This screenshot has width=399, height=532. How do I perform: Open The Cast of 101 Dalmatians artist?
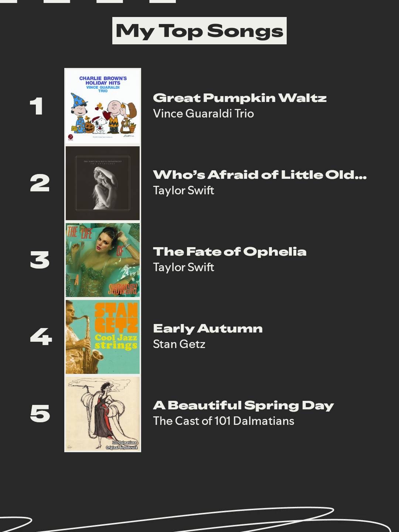pyautogui.click(x=224, y=421)
